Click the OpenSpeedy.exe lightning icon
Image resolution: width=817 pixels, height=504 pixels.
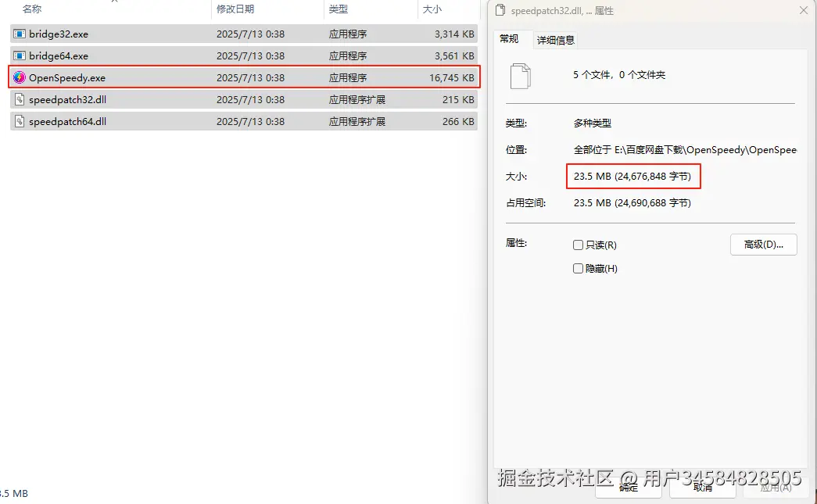coord(20,77)
